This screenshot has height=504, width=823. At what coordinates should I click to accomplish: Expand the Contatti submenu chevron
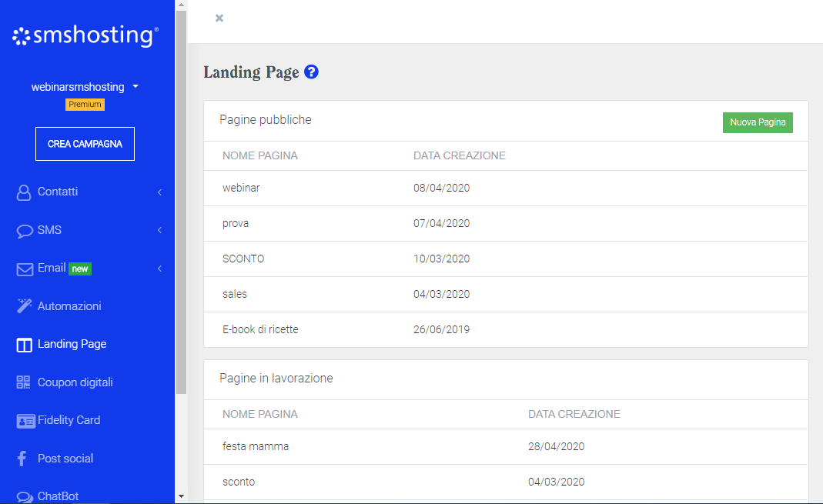point(159,192)
